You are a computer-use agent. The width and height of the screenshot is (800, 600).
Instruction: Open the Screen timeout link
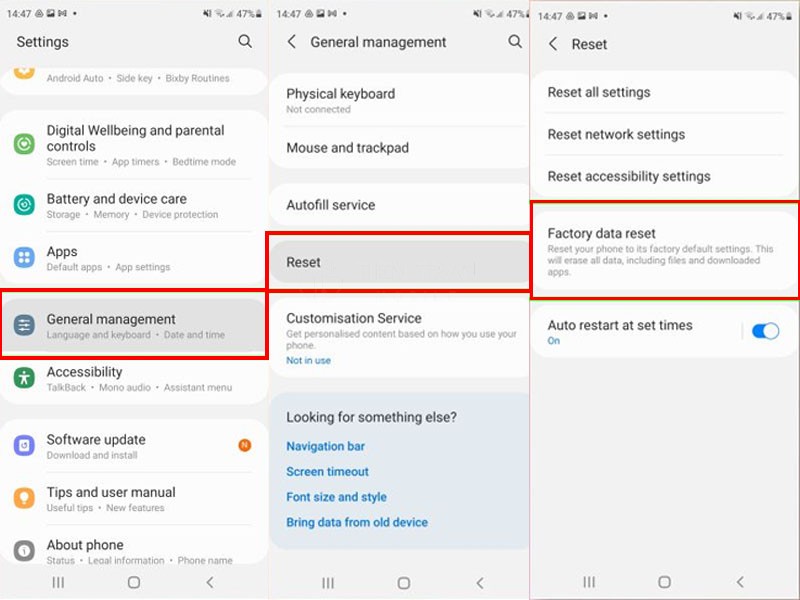(x=327, y=471)
